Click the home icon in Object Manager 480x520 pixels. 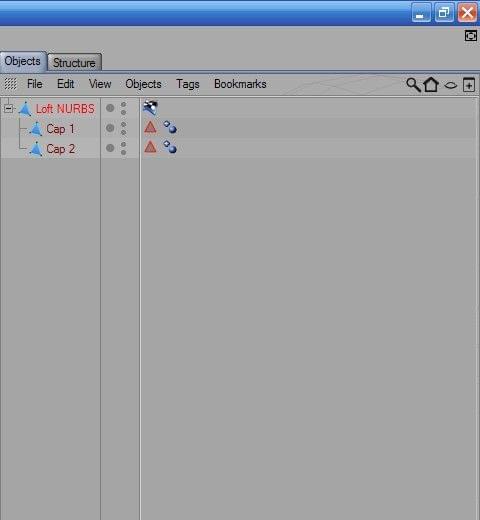pos(431,84)
